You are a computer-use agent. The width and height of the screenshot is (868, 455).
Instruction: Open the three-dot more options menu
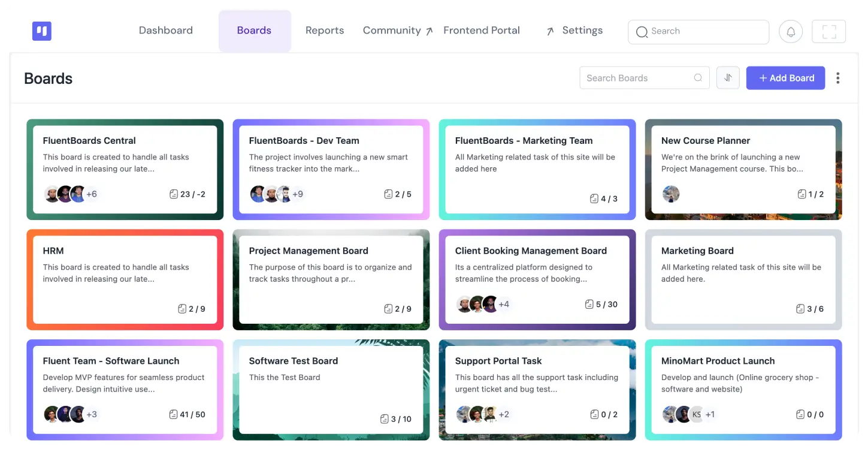pyautogui.click(x=837, y=78)
